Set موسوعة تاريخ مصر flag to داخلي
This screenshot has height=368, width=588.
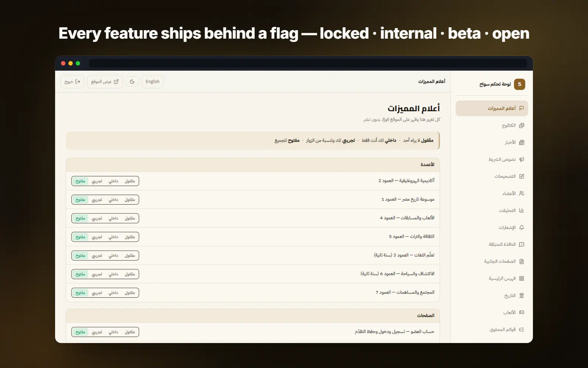(113, 200)
